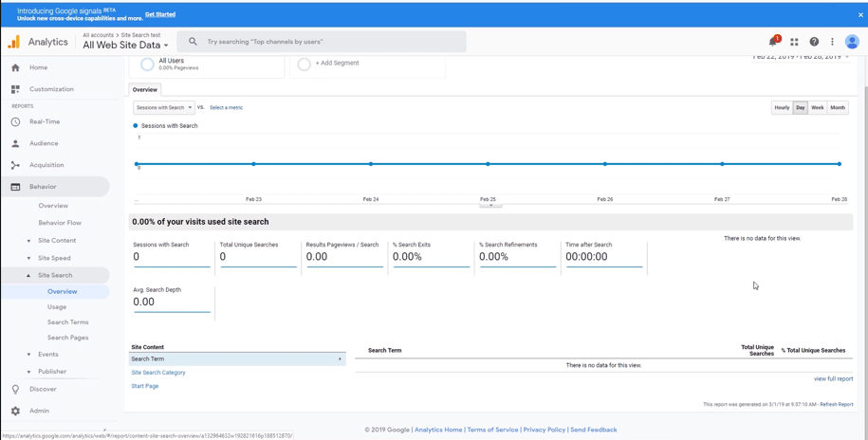
Task: Set graph interval to Week
Action: click(818, 108)
